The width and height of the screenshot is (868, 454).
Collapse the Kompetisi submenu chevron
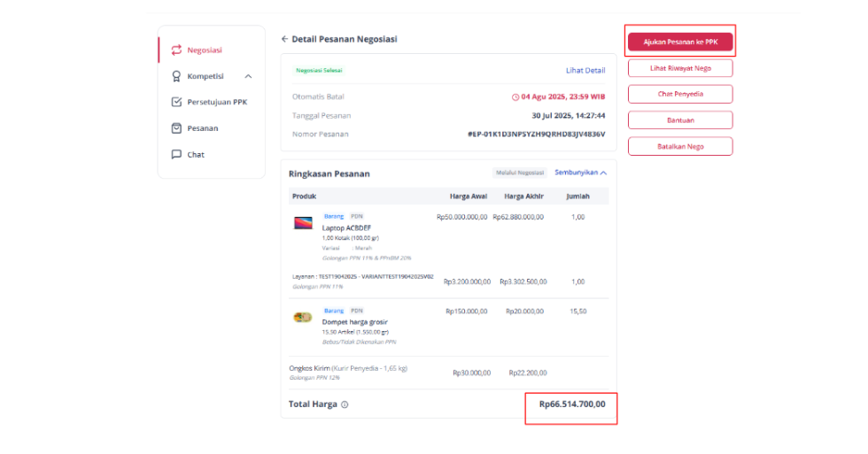(248, 76)
